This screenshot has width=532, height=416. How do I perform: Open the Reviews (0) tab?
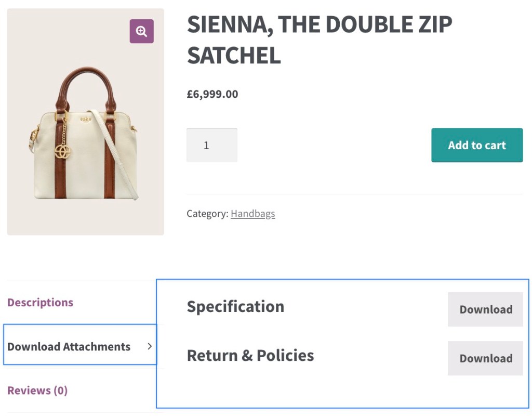[37, 391]
